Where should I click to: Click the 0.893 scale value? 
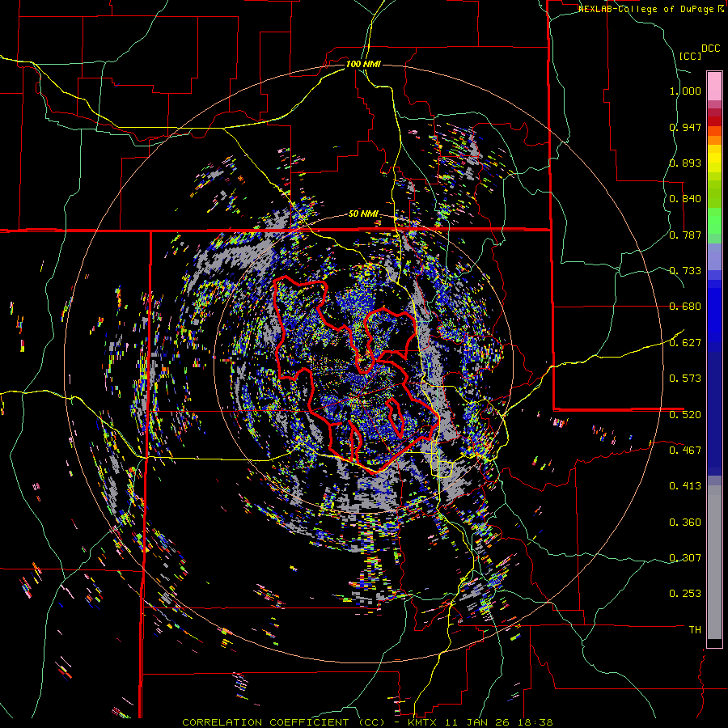(x=685, y=163)
